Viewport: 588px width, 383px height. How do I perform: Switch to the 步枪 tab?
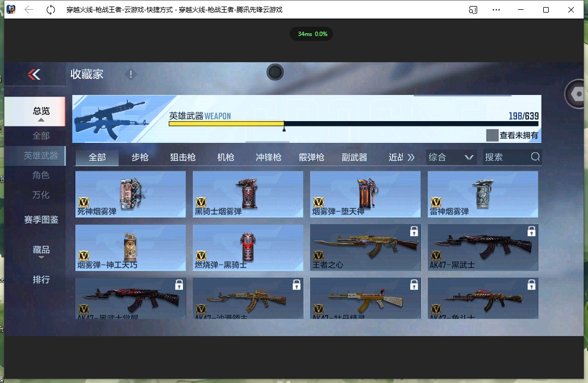coord(140,157)
